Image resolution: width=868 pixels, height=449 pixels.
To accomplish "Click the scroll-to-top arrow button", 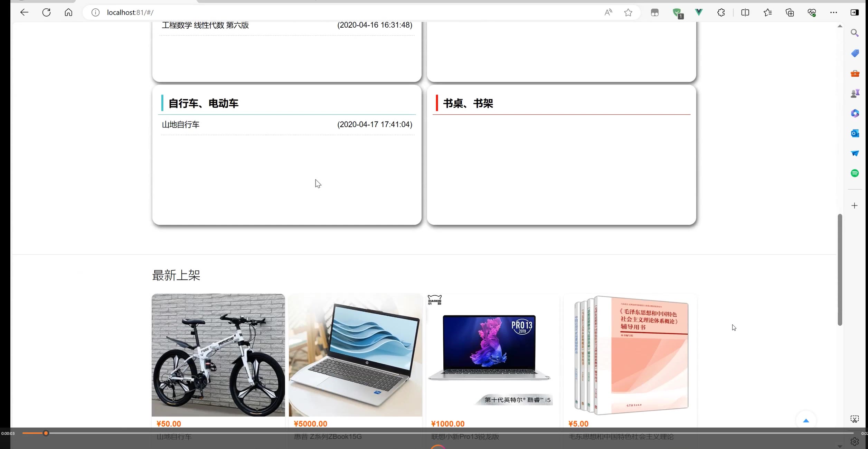I will point(806,421).
